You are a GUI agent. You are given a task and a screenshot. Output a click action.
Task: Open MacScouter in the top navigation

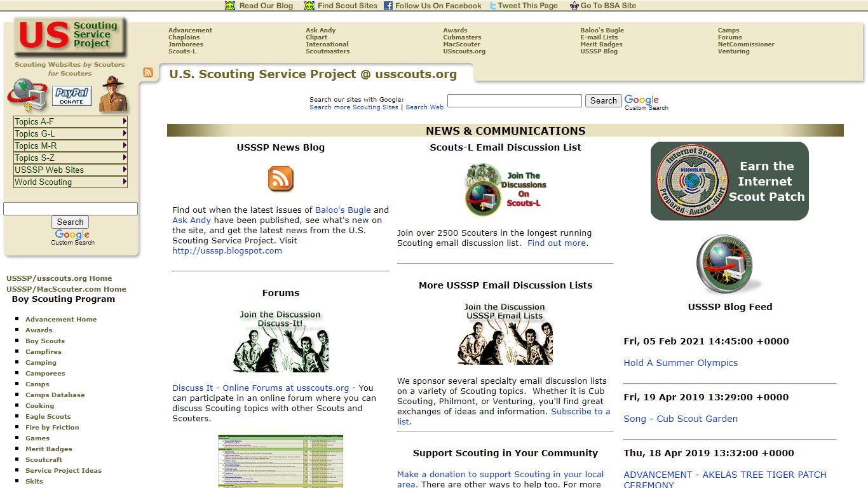coord(461,44)
